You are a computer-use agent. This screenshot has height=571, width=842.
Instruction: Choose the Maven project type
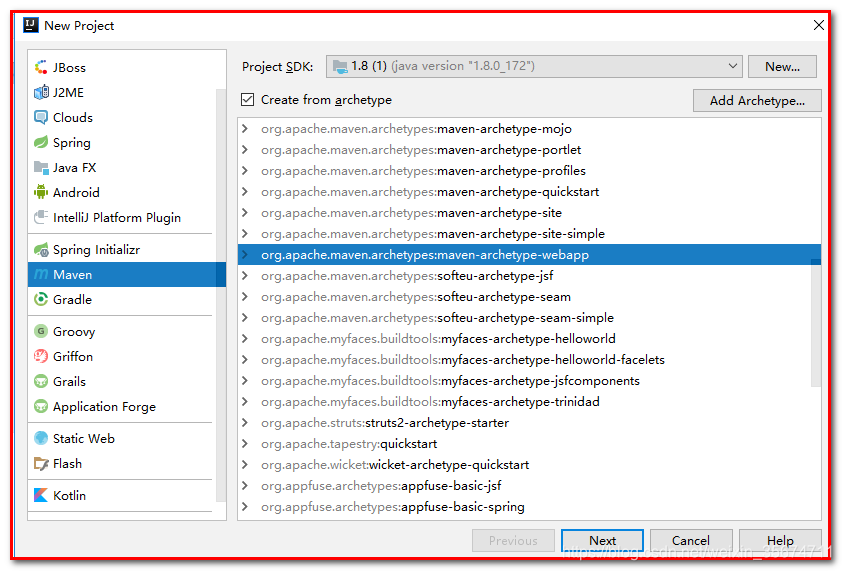(127, 274)
